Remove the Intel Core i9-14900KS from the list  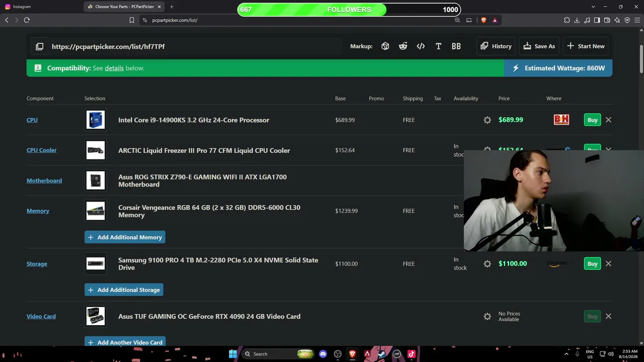click(608, 120)
